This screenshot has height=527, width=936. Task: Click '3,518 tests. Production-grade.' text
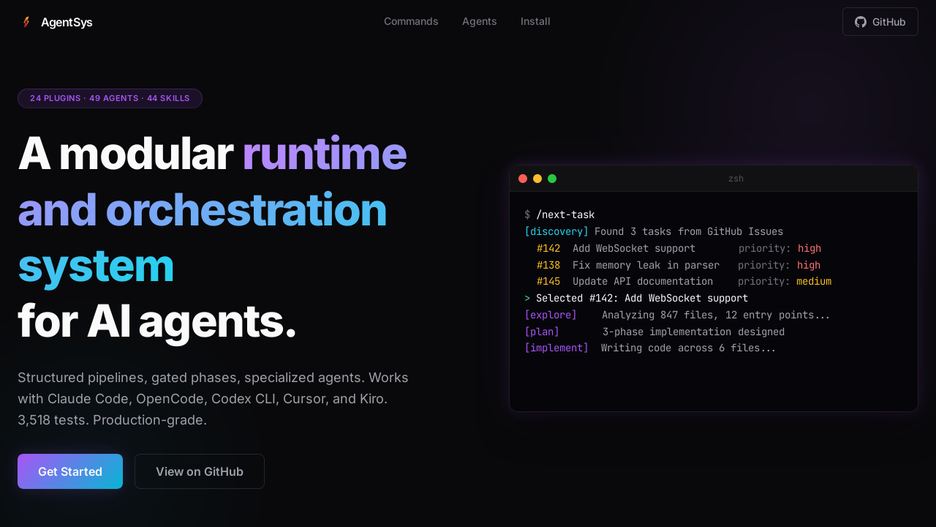point(112,420)
